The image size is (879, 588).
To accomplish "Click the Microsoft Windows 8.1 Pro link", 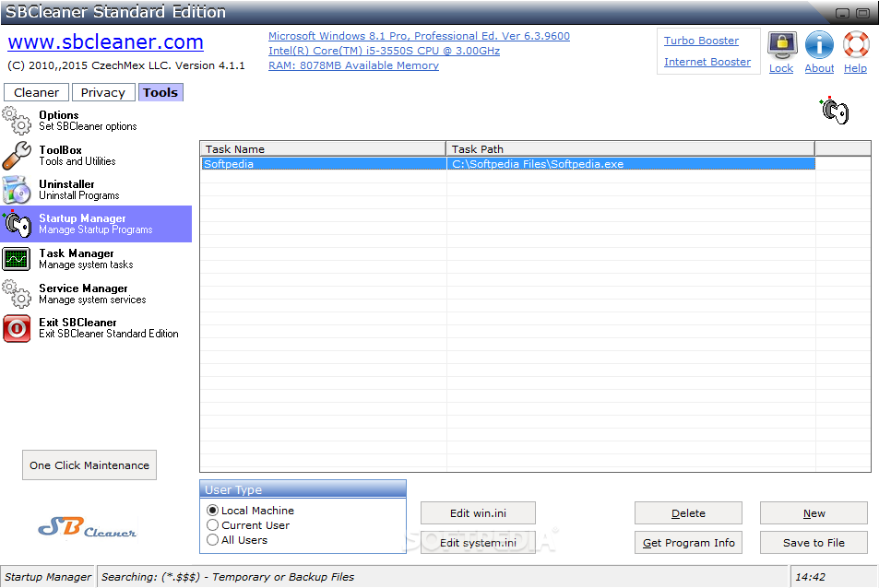I will (x=419, y=36).
